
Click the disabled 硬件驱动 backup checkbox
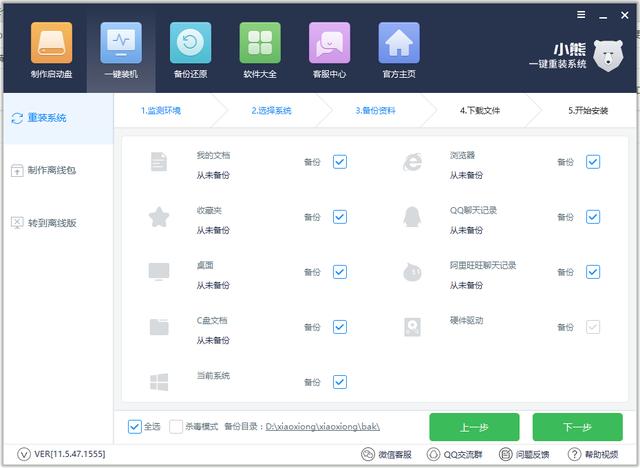pos(593,327)
